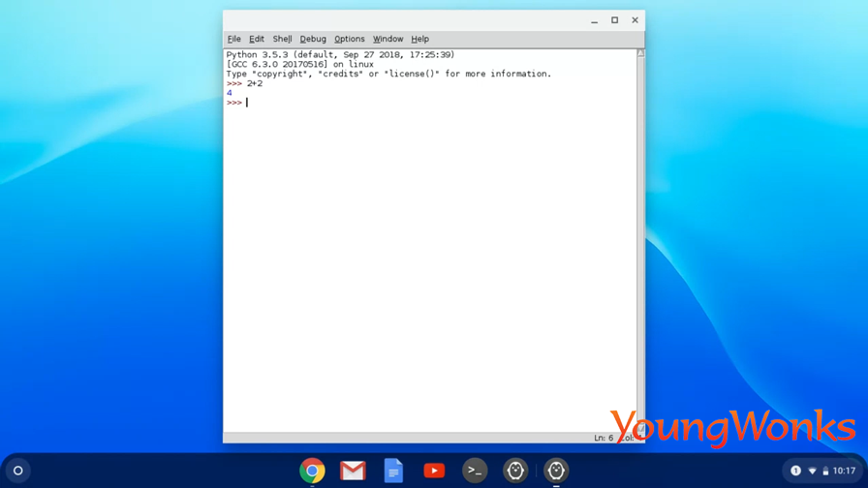This screenshot has width=868, height=488.
Task: Click the battery status icon
Action: (x=825, y=471)
